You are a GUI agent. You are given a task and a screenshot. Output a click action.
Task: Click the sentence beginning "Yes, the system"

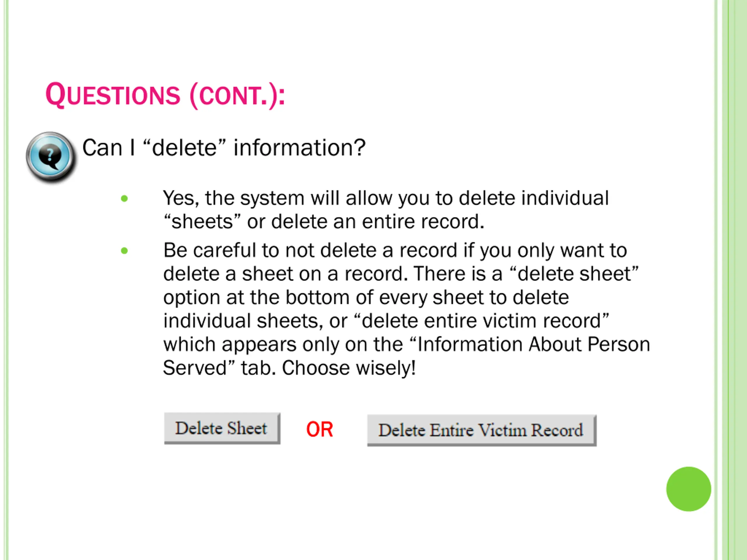[386, 210]
